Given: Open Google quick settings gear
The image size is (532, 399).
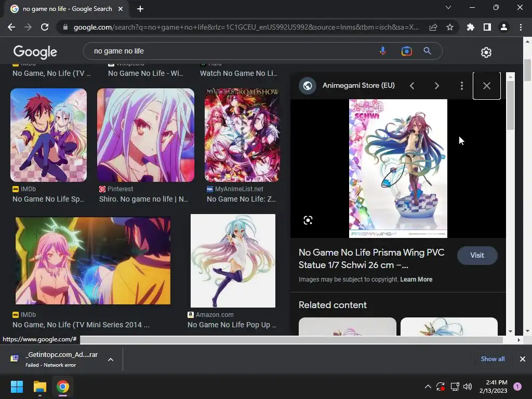Looking at the screenshot, I should point(486,52).
